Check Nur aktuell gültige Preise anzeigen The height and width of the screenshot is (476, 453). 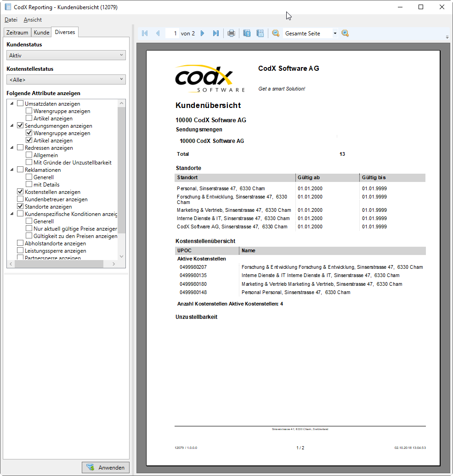[x=29, y=228]
